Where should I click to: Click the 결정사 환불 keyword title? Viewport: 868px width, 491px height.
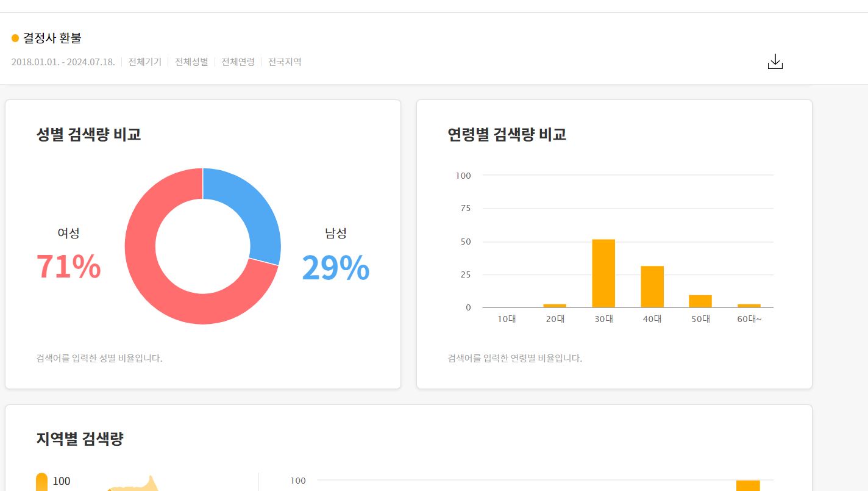tap(52, 38)
